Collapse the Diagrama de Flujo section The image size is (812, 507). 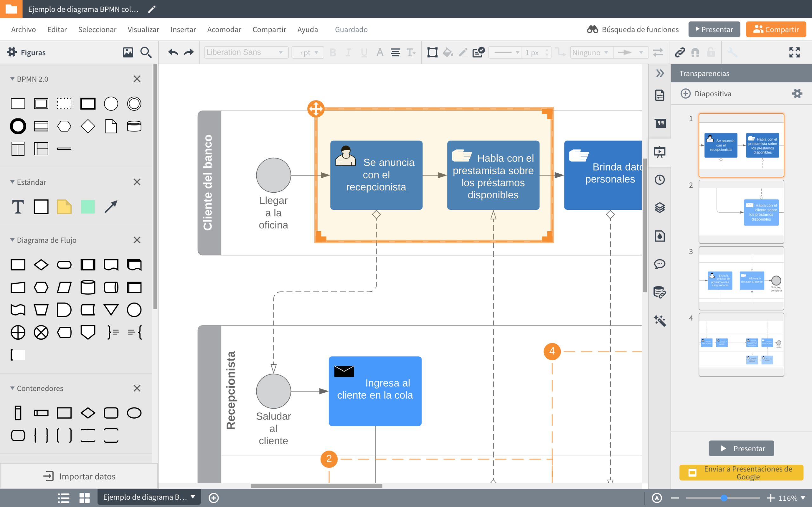(12, 240)
